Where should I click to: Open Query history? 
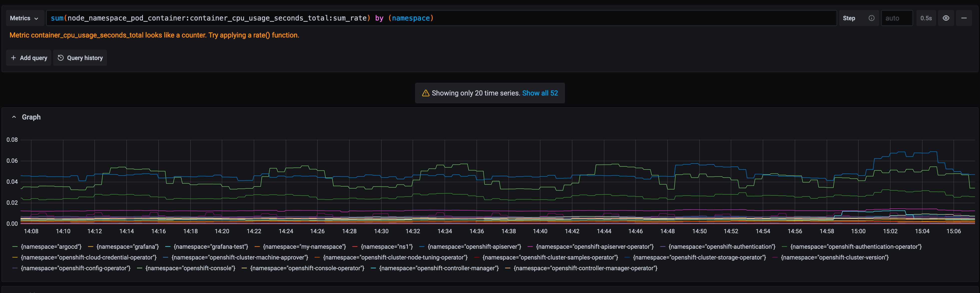coord(80,58)
